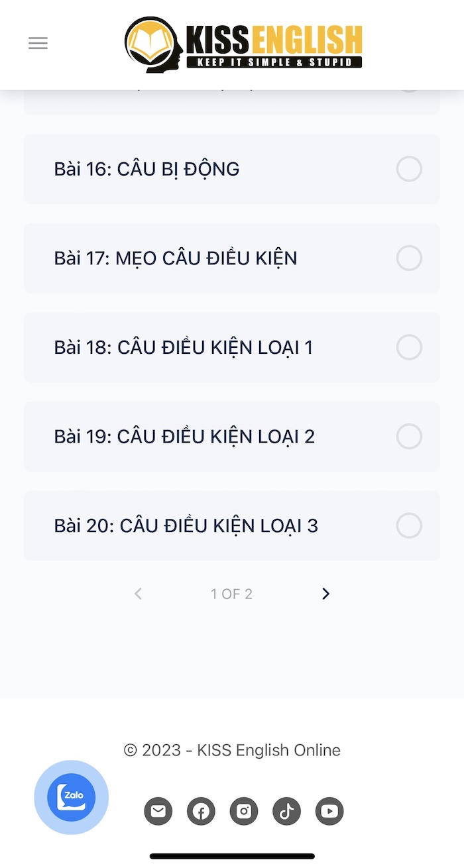The height and width of the screenshot is (868, 464).
Task: Toggle completion circle for Bài 17
Action: (x=409, y=258)
